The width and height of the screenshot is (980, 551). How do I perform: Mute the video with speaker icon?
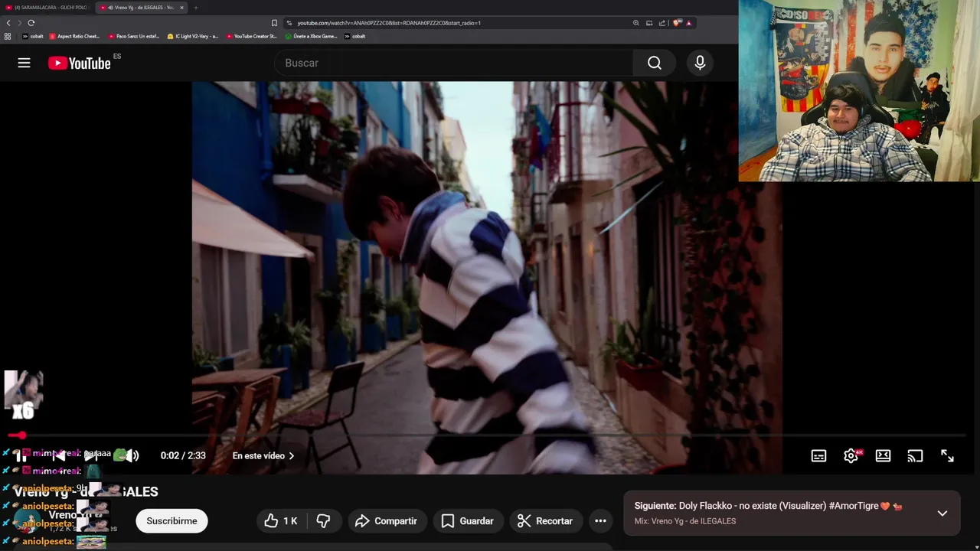132,455
